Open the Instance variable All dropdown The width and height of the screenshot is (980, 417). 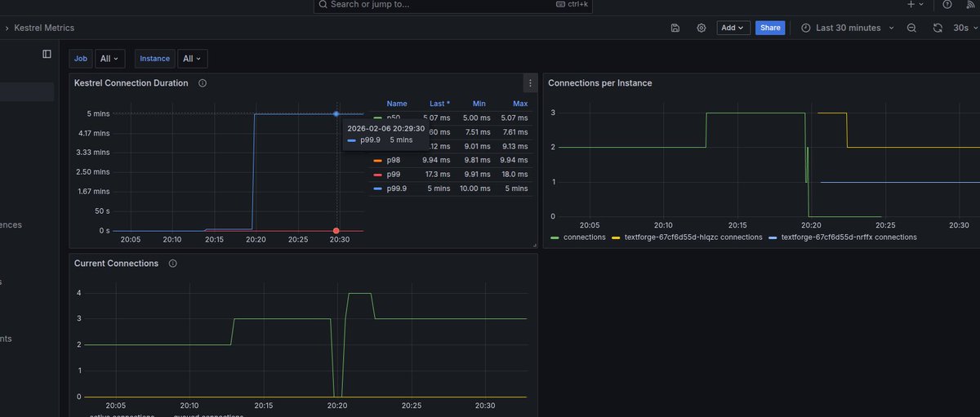(193, 59)
